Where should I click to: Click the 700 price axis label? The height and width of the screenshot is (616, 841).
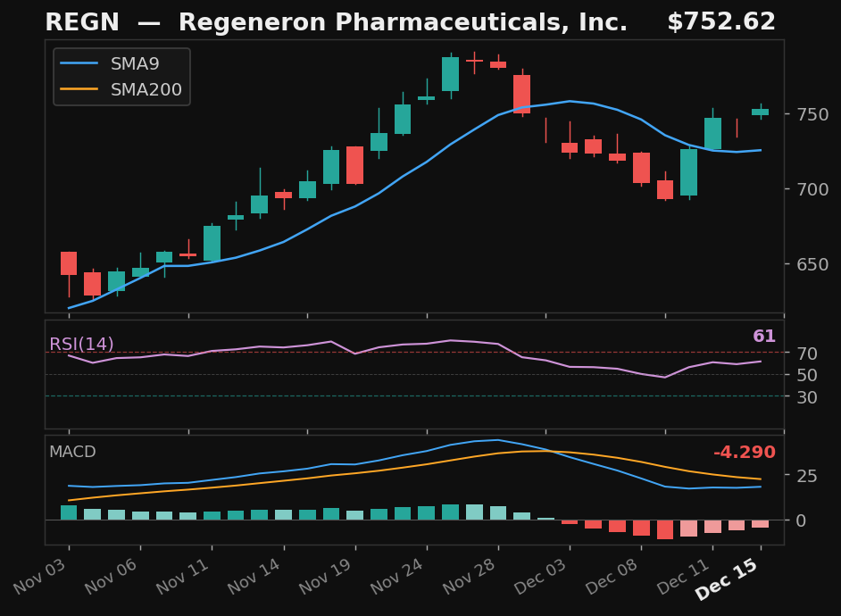812,189
